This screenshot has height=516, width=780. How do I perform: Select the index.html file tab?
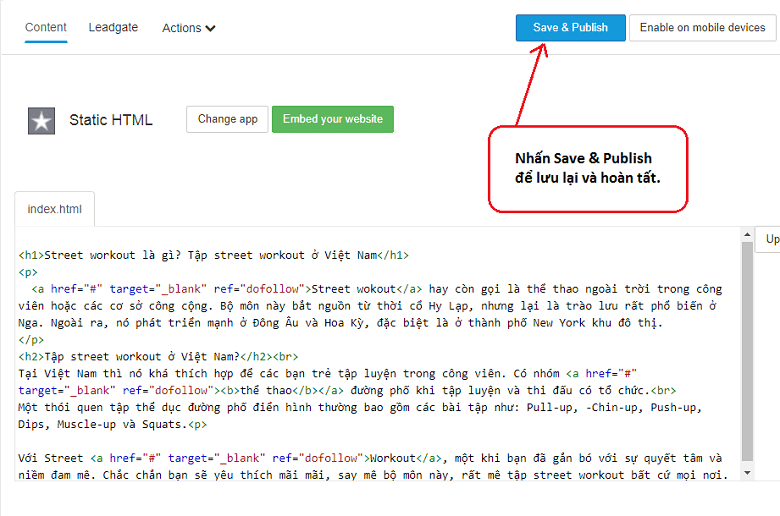point(55,210)
